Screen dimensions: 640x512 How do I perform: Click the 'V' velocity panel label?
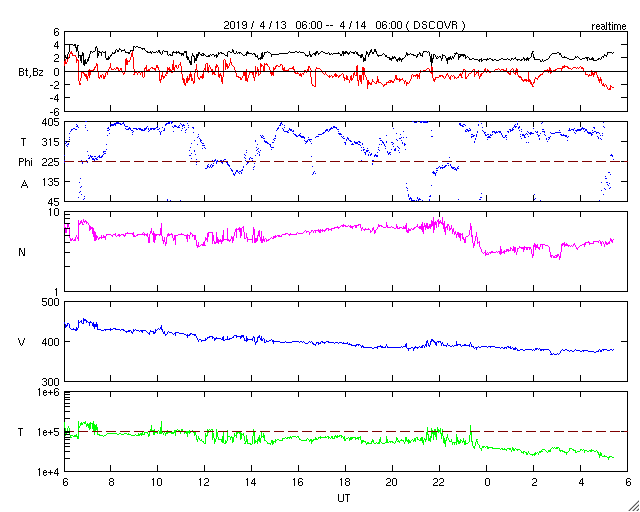tap(22, 342)
